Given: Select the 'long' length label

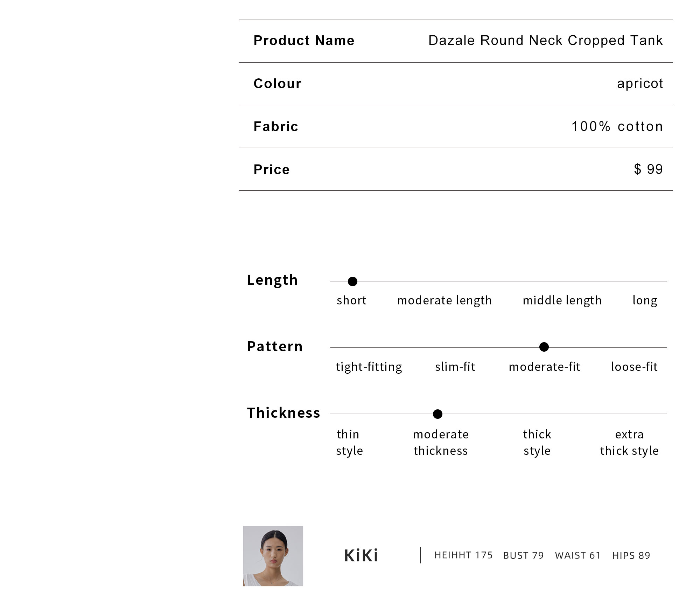Looking at the screenshot, I should pos(645,300).
